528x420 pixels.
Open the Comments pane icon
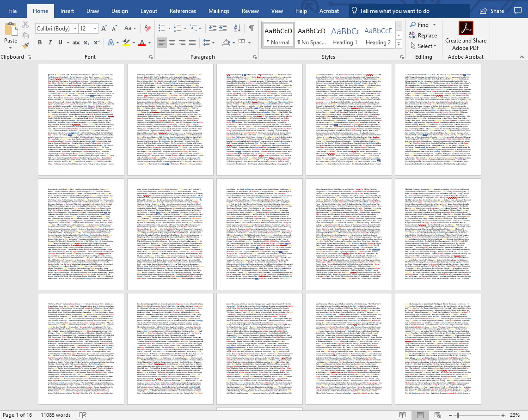(x=517, y=11)
